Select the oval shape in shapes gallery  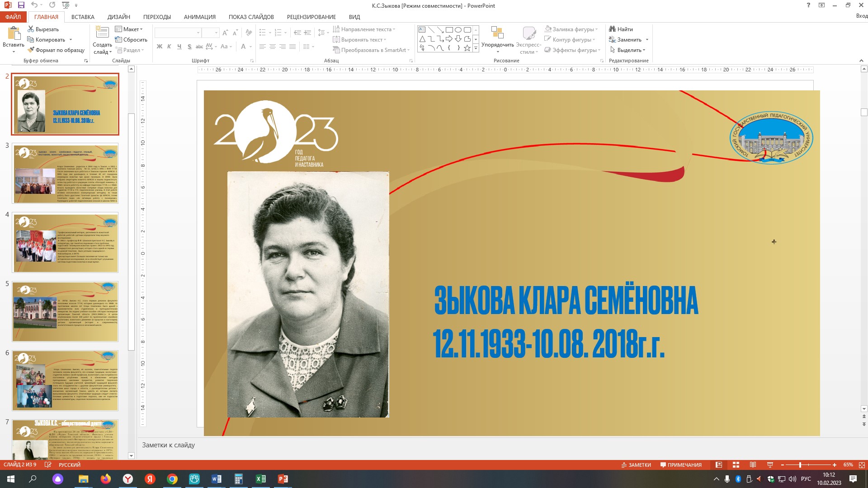458,30
